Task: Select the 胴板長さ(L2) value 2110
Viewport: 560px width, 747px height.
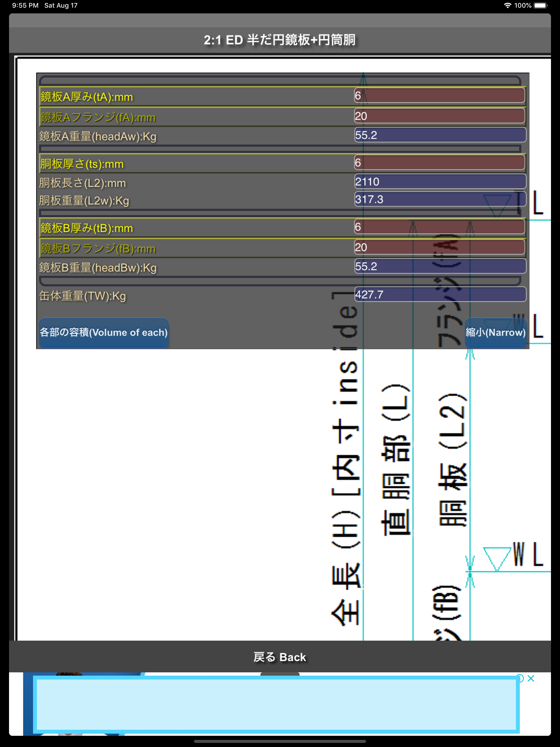Action: pos(440,182)
